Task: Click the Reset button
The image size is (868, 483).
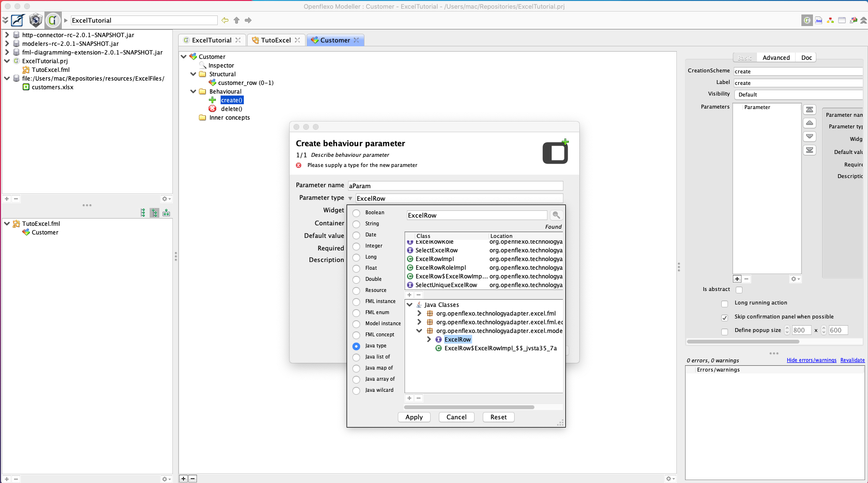Action: point(499,417)
